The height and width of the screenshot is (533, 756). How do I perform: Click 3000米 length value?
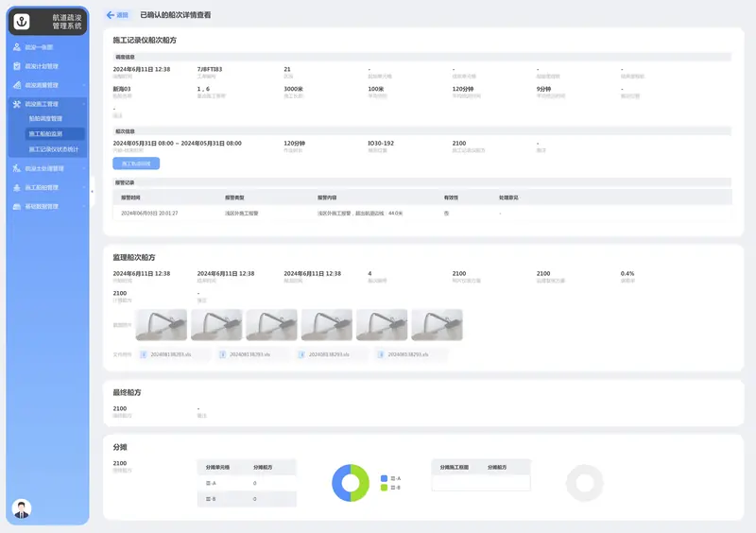click(293, 89)
